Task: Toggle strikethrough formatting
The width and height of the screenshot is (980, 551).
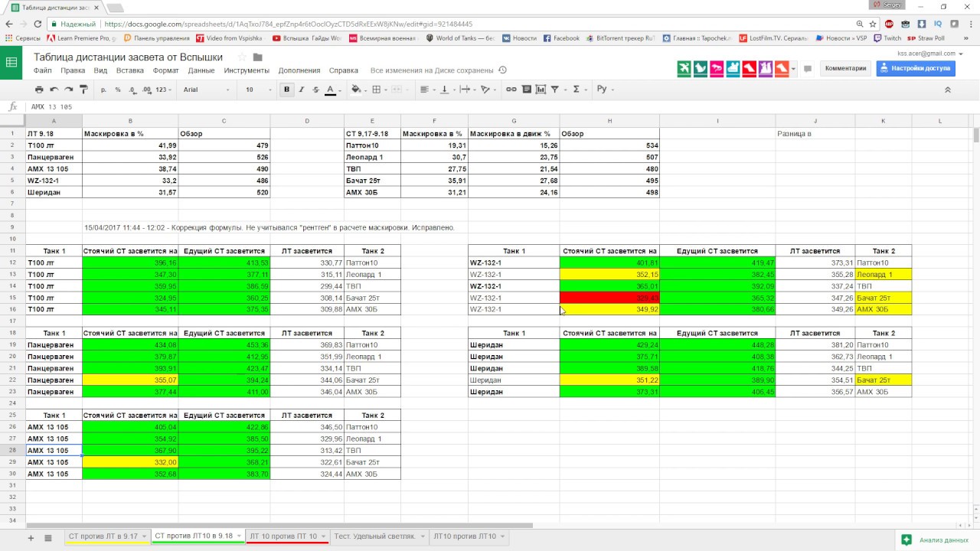Action: click(x=316, y=90)
